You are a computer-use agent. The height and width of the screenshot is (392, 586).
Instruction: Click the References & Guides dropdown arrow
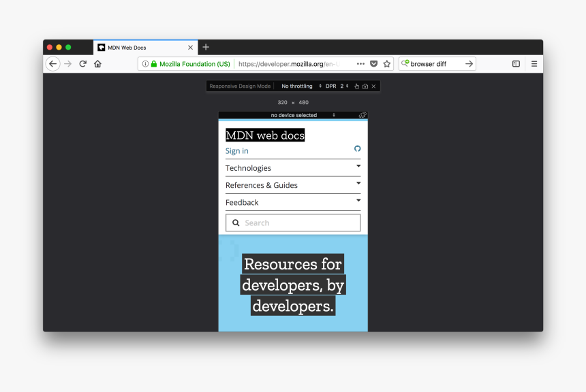click(358, 183)
